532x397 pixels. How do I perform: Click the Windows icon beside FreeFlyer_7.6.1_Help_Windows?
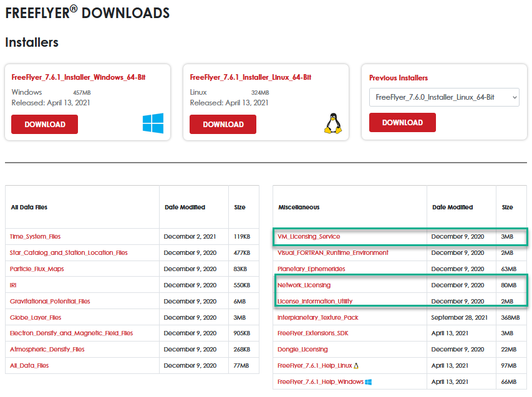pos(369,382)
